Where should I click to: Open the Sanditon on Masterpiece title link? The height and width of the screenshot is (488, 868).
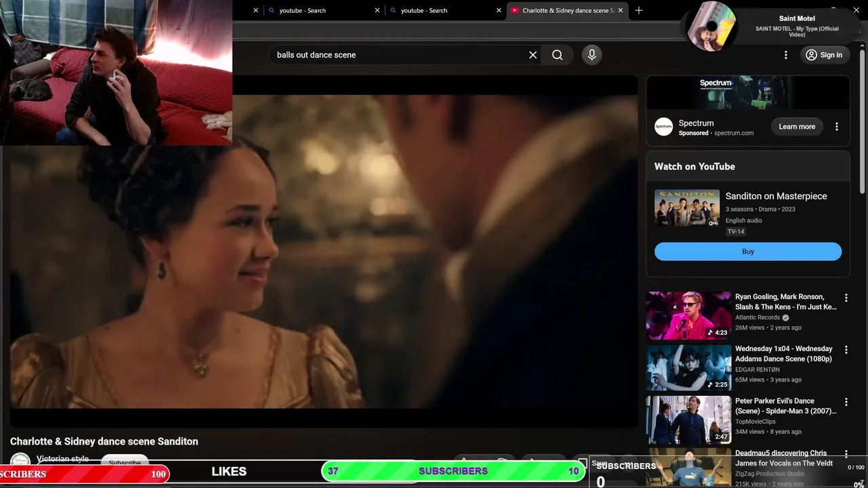pos(776,196)
